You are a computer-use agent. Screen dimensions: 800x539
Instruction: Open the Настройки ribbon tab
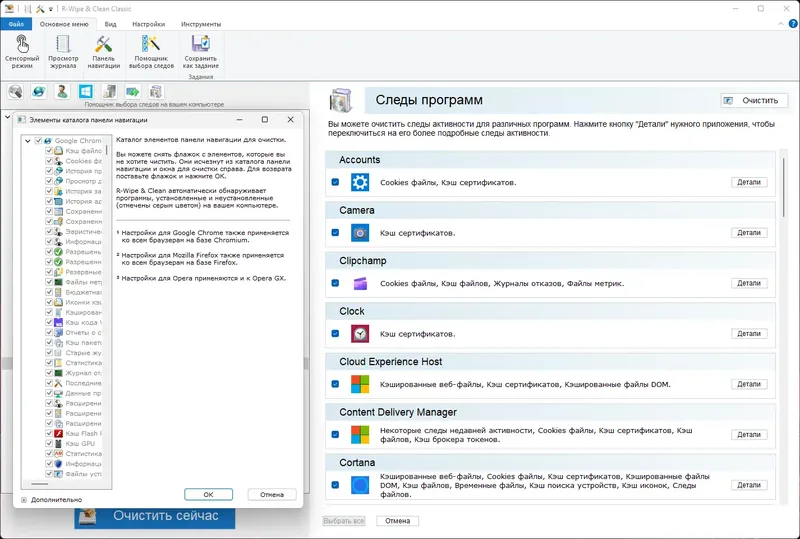(x=148, y=24)
